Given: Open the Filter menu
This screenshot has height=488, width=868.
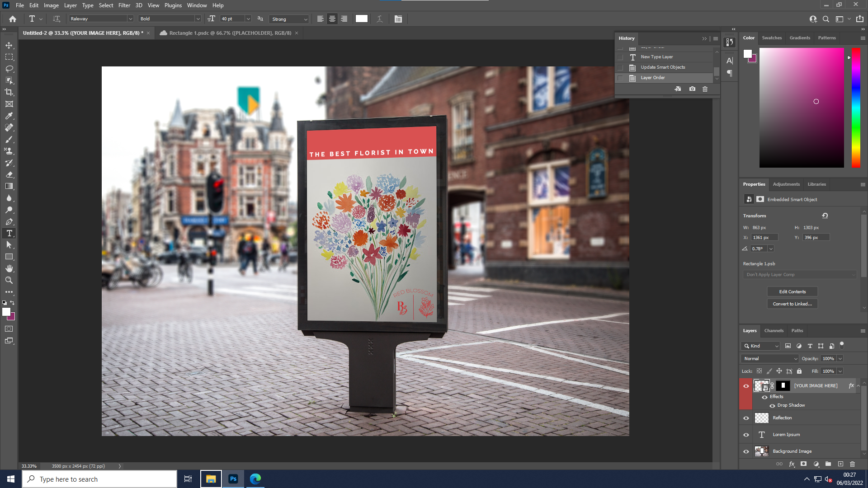Looking at the screenshot, I should [x=124, y=5].
